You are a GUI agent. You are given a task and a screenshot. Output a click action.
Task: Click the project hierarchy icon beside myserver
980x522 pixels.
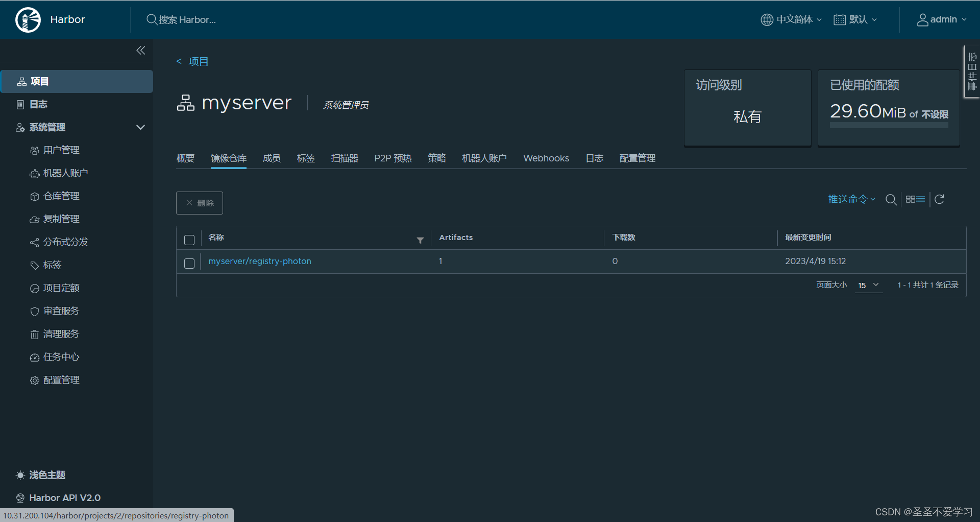pos(186,103)
